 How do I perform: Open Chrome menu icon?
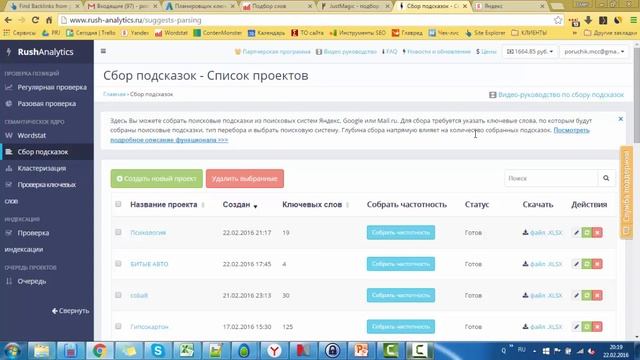(633, 20)
